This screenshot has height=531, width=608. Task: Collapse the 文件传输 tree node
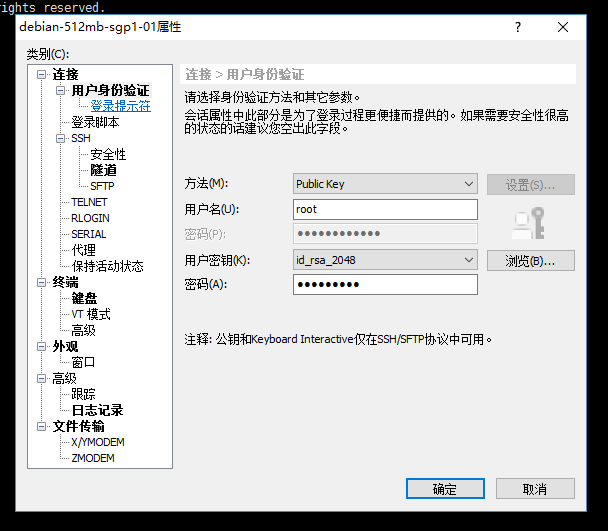click(x=42, y=427)
